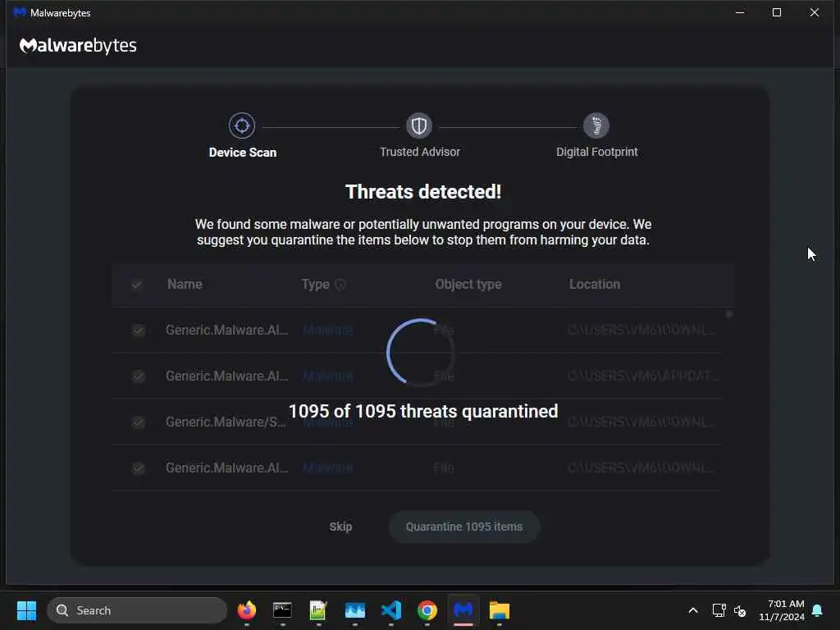Sort by the Type column header
The width and height of the screenshot is (840, 630).
click(316, 285)
